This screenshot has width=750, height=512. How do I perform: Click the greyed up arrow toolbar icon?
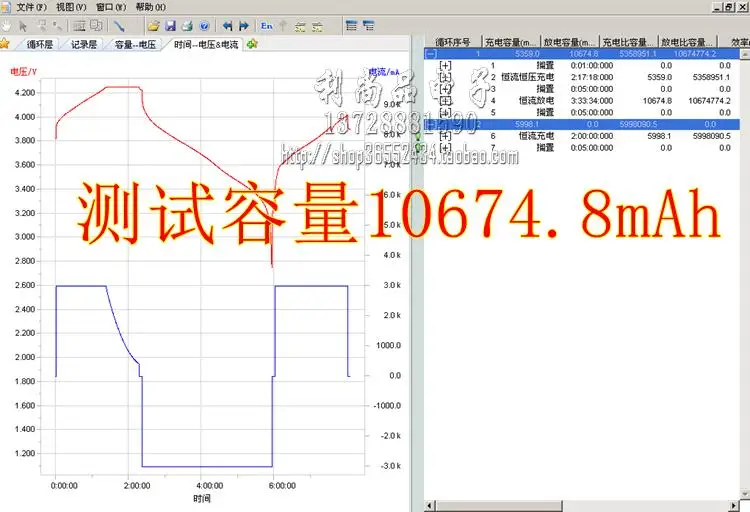pyautogui.click(x=283, y=26)
